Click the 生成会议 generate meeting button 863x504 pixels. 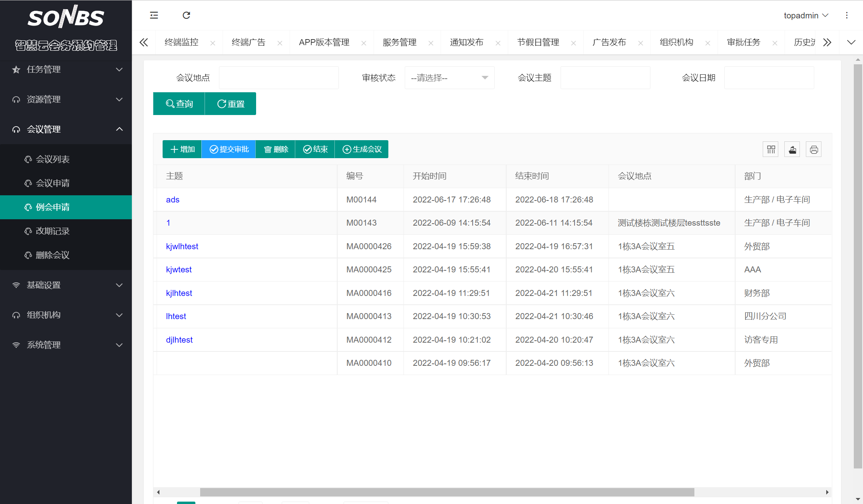[x=361, y=149]
